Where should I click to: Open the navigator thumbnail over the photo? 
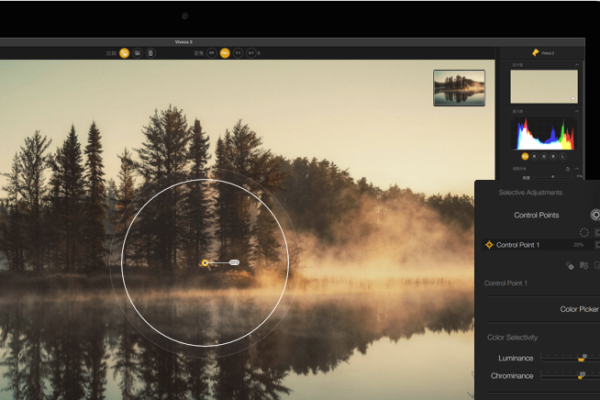(x=459, y=88)
